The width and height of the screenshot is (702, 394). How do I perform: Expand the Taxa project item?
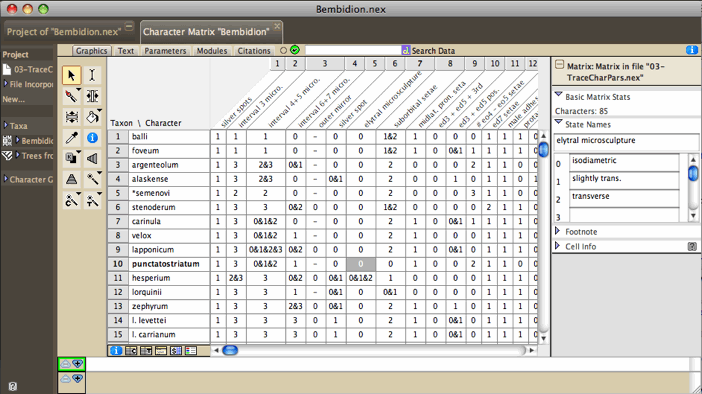point(6,125)
